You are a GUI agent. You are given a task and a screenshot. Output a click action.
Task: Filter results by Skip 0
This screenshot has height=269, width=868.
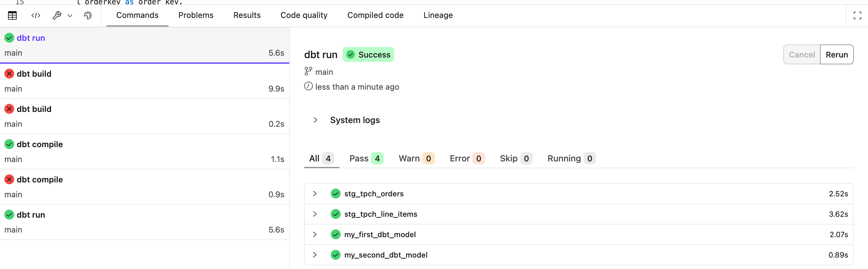point(516,158)
